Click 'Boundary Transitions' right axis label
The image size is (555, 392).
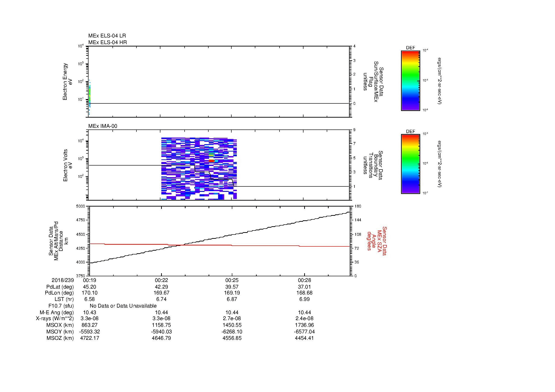(373, 166)
